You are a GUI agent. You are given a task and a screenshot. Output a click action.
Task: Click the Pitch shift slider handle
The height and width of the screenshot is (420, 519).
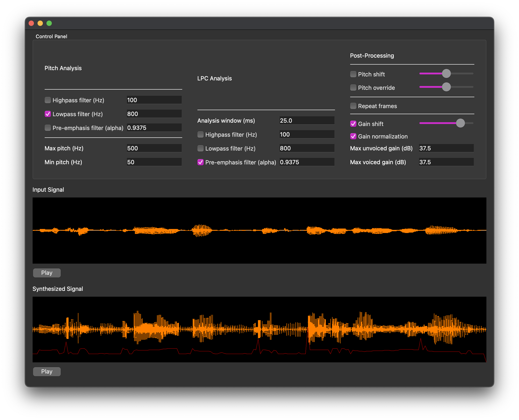pyautogui.click(x=446, y=73)
